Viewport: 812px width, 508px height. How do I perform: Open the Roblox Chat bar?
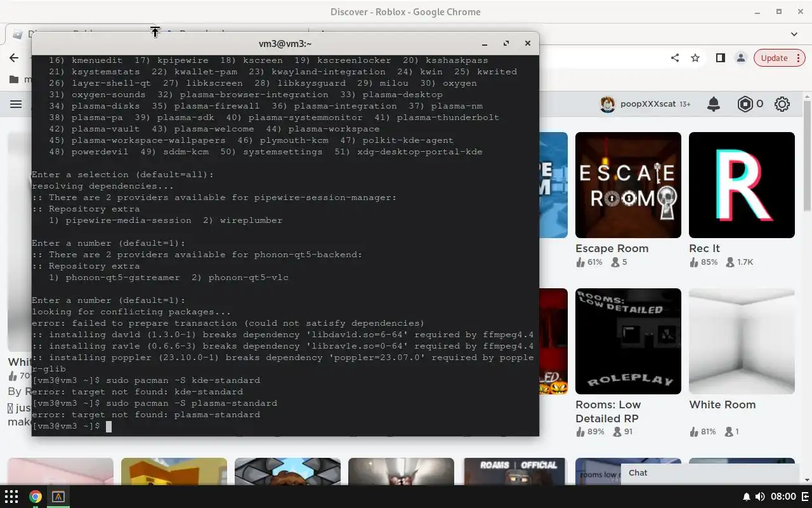(709, 472)
